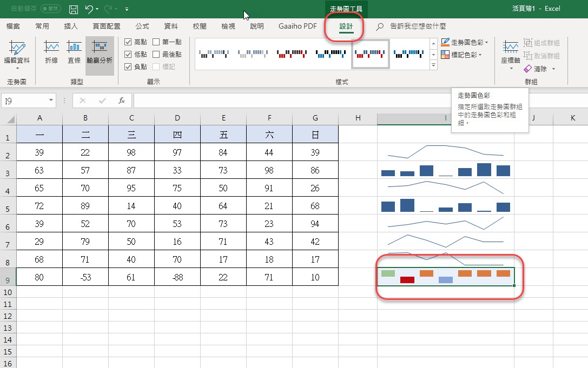Open 編輯資料 (Edit Data) sparkline icon
The width and height of the screenshot is (588, 368).
click(17, 49)
